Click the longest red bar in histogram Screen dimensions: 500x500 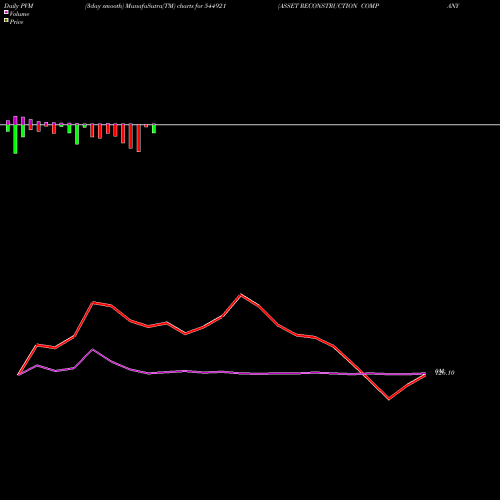139,138
